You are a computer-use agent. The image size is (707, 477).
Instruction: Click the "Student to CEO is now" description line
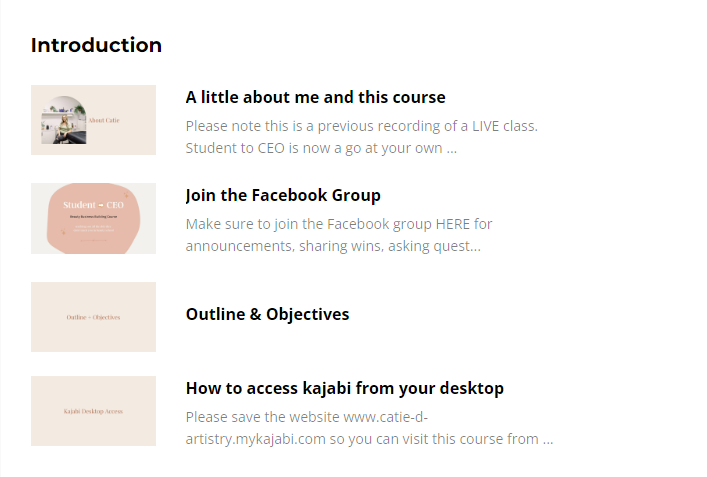pyautogui.click(x=320, y=148)
